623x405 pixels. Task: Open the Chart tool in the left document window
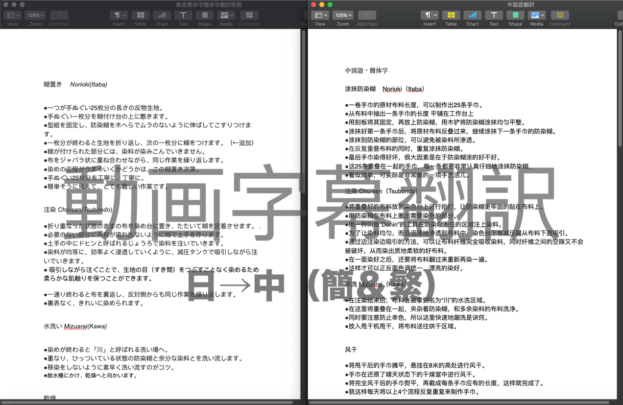pos(161,17)
